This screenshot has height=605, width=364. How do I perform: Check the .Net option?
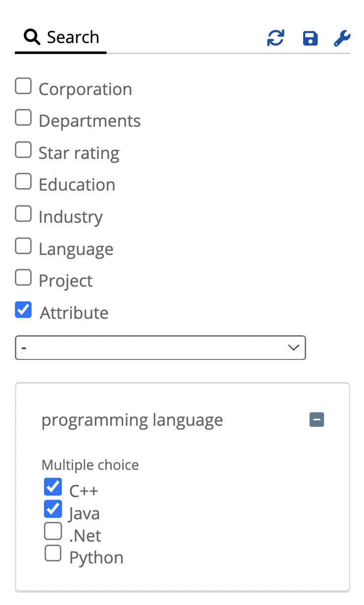pyautogui.click(x=53, y=531)
